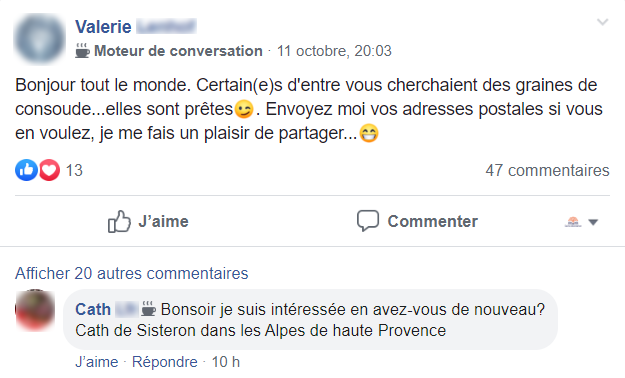Click the Commenter button
625x378 pixels.
(x=417, y=221)
